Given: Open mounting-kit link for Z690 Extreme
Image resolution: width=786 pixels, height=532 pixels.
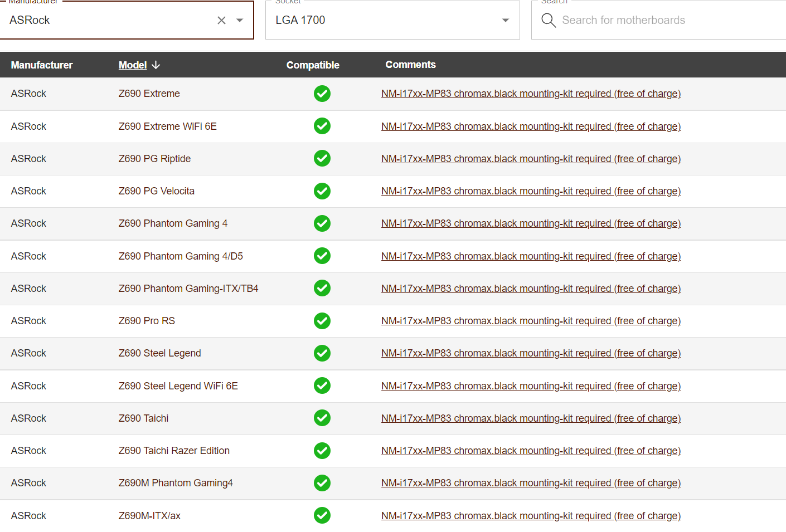Looking at the screenshot, I should tap(531, 94).
